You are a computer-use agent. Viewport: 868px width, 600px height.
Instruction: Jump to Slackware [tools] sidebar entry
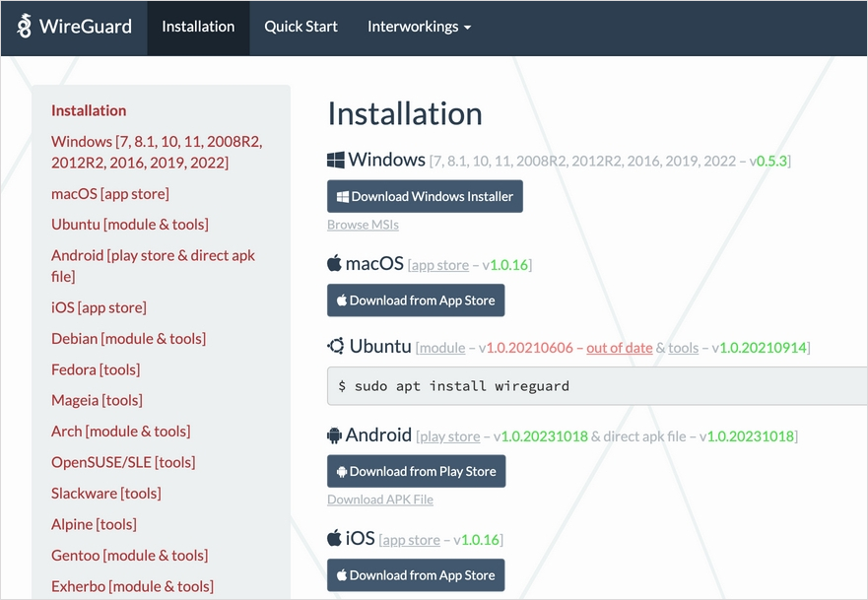[x=106, y=494]
